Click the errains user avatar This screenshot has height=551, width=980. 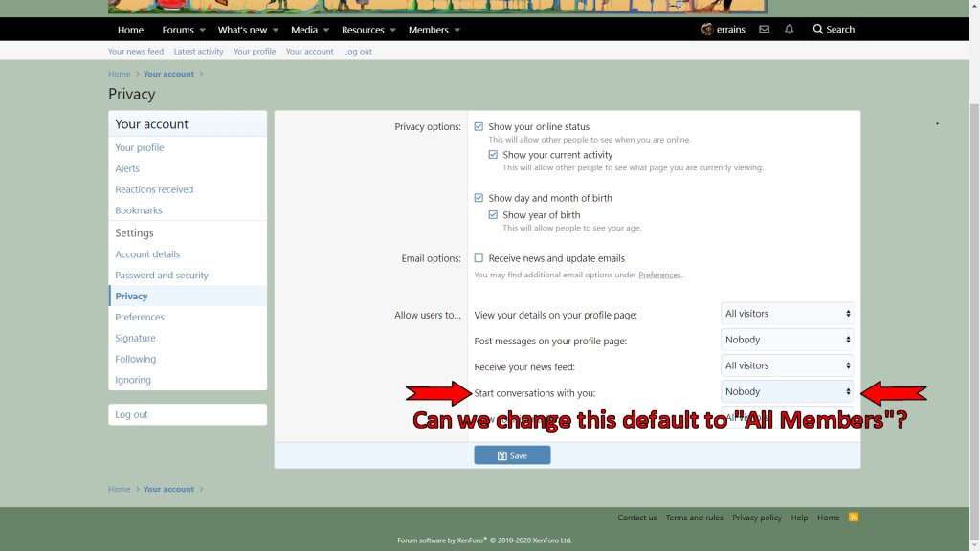click(x=706, y=30)
